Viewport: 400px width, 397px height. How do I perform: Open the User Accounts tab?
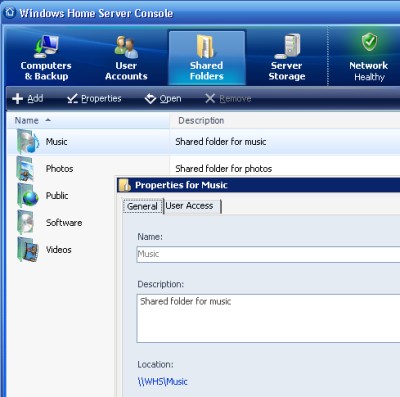click(x=126, y=57)
